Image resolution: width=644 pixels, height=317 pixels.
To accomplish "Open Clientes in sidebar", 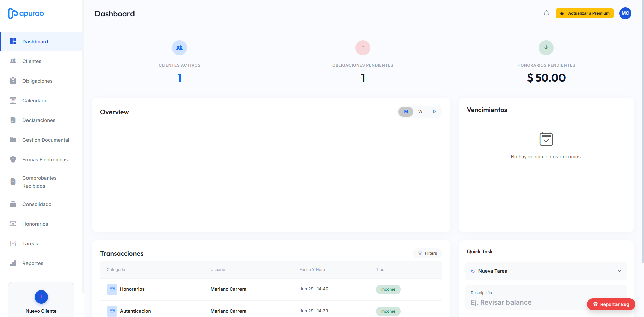I will (42, 61).
